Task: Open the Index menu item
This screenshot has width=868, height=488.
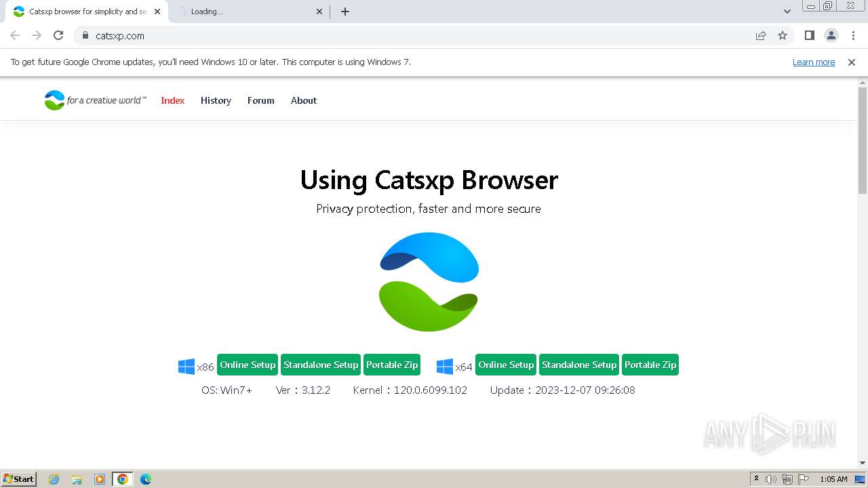Action: (x=173, y=100)
